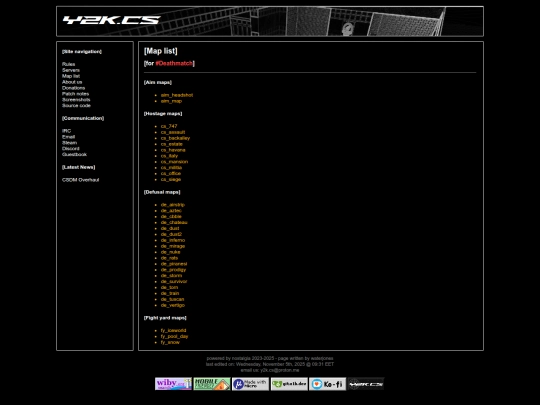Open the de_tuscan map
This screenshot has width=540, height=405.
[x=173, y=299]
